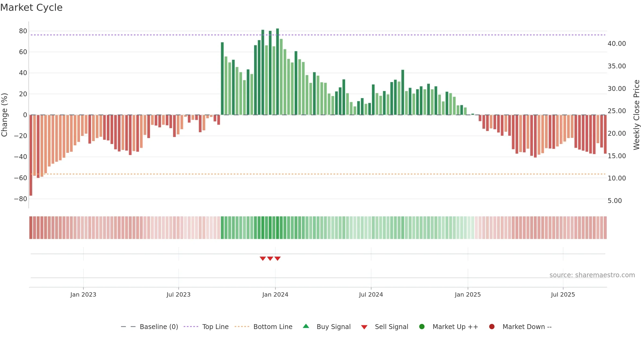This screenshot has width=644, height=362.
Task: Click the green Buy Signal triangle icon
Action: pos(306,326)
